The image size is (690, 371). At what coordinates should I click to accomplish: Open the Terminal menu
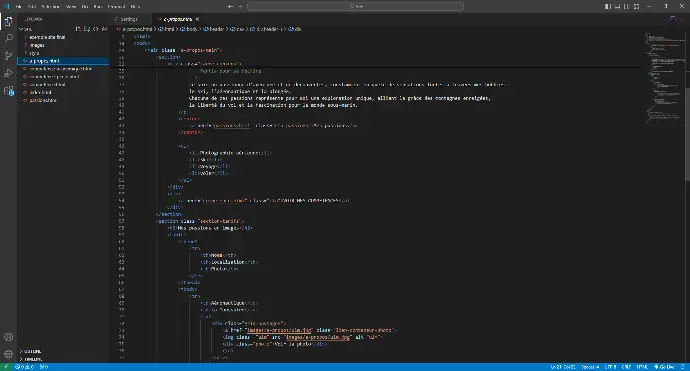point(117,6)
